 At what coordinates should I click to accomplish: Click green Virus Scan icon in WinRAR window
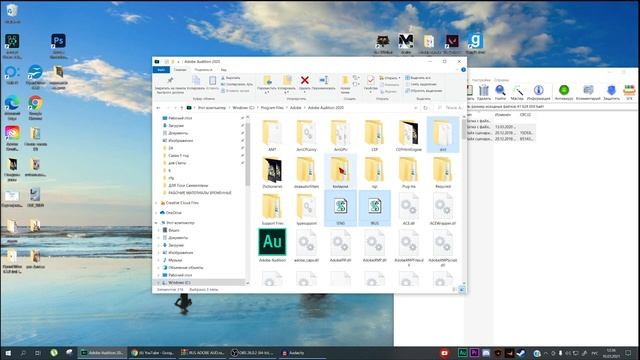click(x=564, y=90)
